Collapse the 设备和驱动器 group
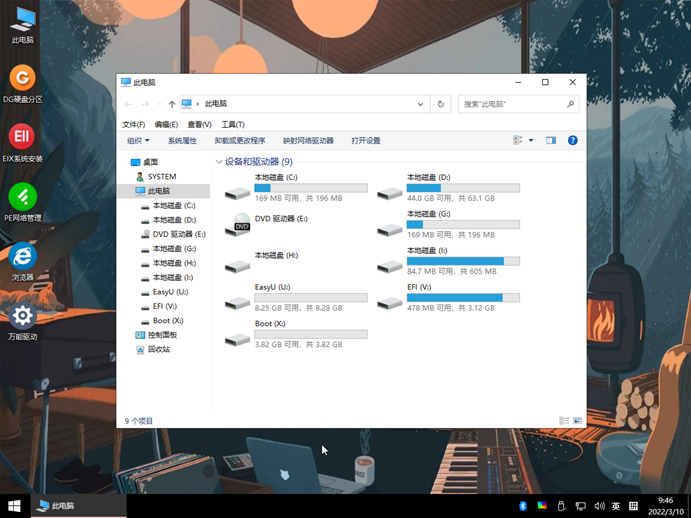The height and width of the screenshot is (518, 691). point(219,161)
